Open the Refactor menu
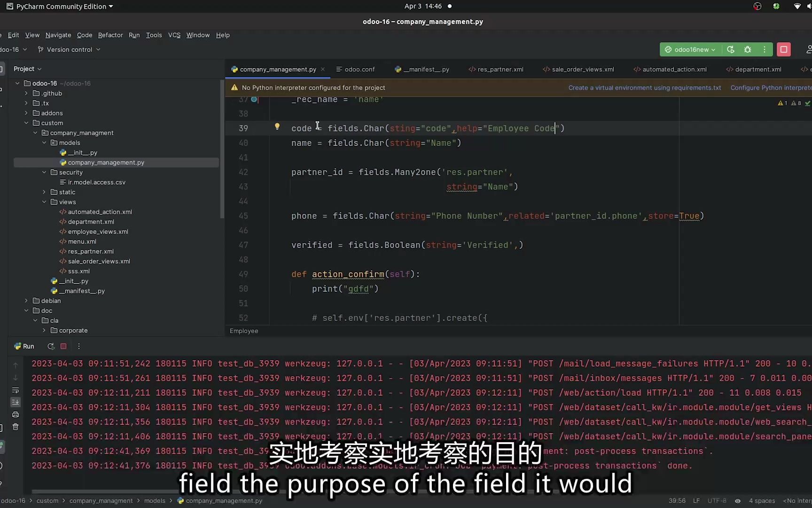The image size is (812, 508). 110,35
